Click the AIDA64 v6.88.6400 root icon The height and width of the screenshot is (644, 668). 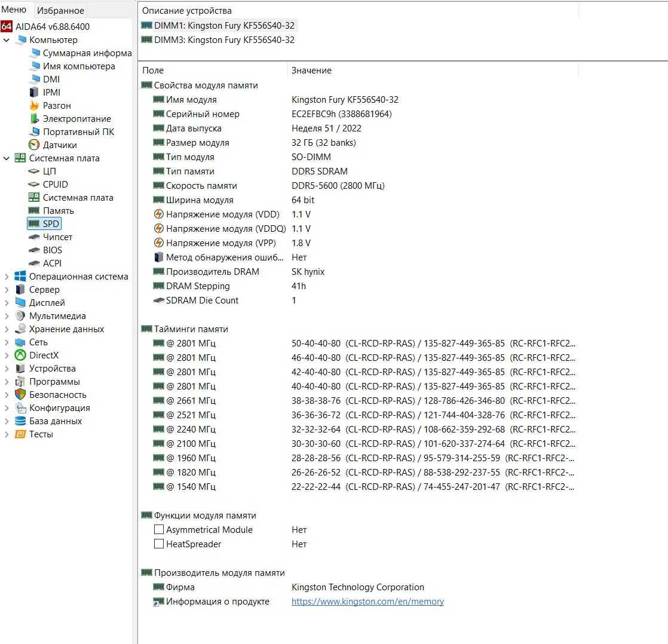click(7, 26)
